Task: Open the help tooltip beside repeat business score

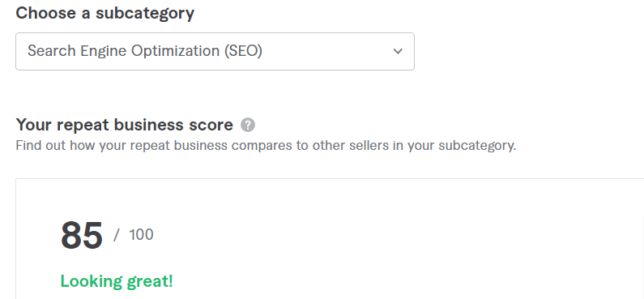Action: (x=248, y=125)
